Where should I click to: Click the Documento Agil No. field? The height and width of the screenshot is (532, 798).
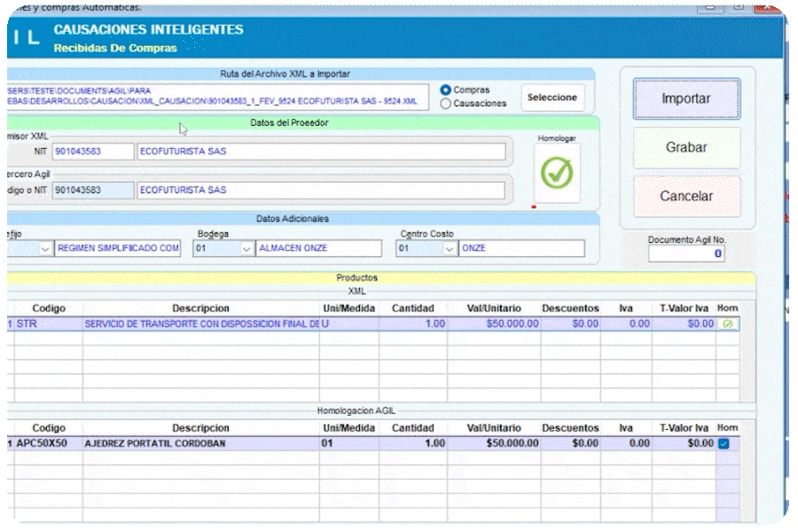[686, 254]
